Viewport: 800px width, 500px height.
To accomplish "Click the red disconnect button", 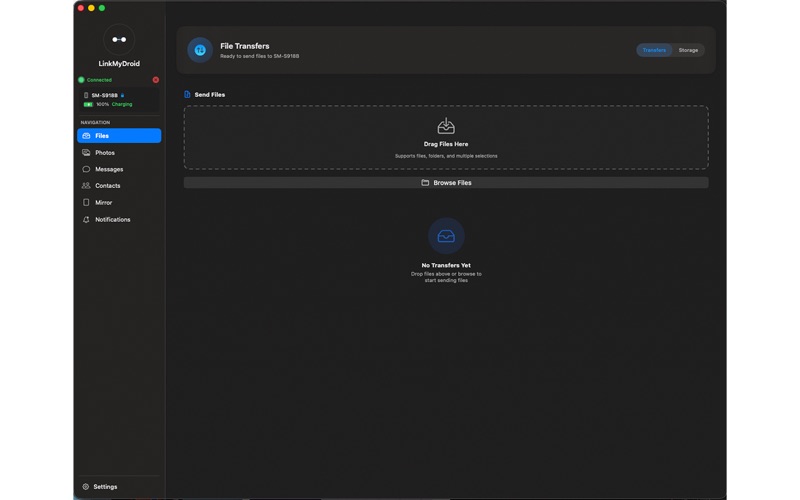I will [x=156, y=80].
